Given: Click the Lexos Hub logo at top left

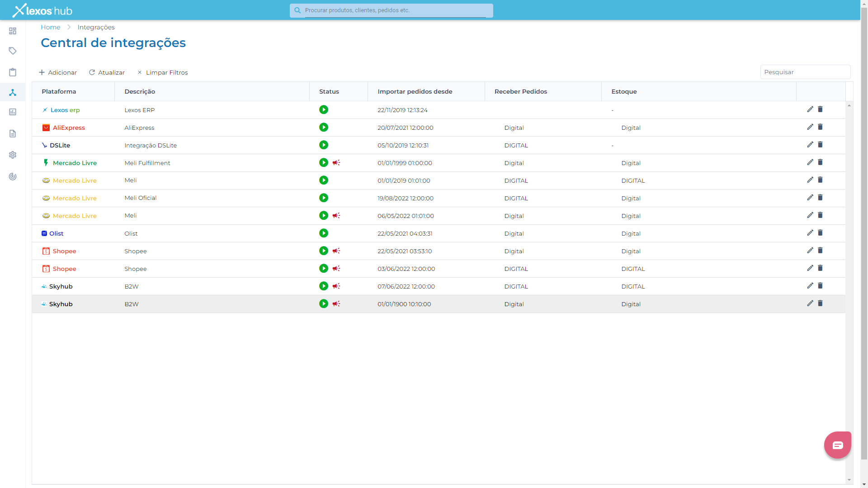Looking at the screenshot, I should point(42,9).
